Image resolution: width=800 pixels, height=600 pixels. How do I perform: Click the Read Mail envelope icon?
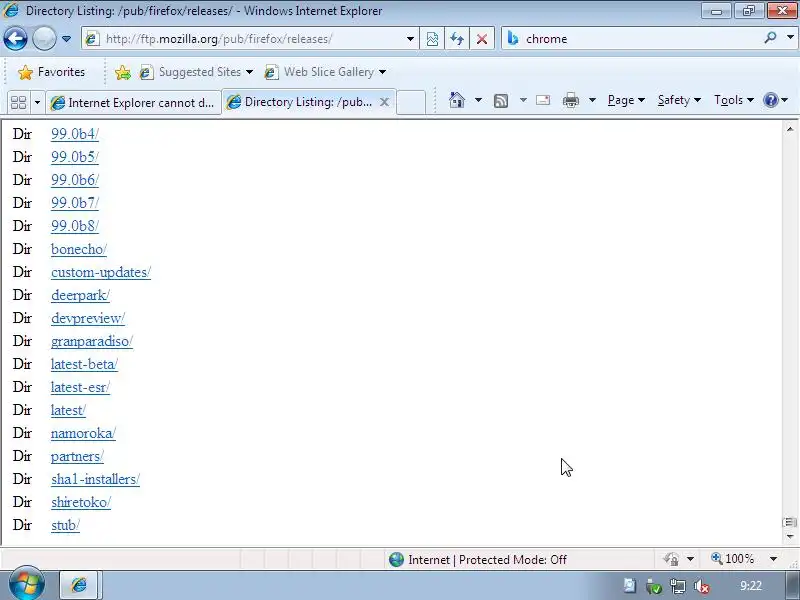click(543, 100)
